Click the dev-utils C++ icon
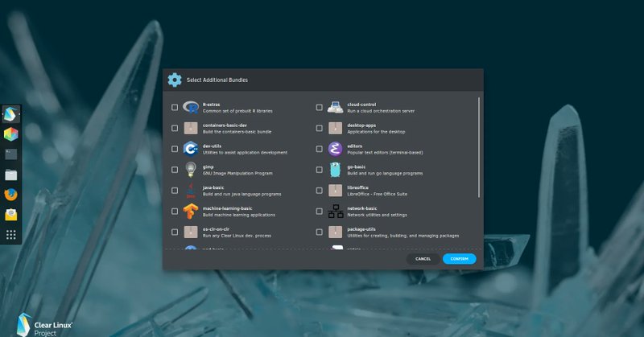Screen dimensions: 644x337 pos(191,149)
